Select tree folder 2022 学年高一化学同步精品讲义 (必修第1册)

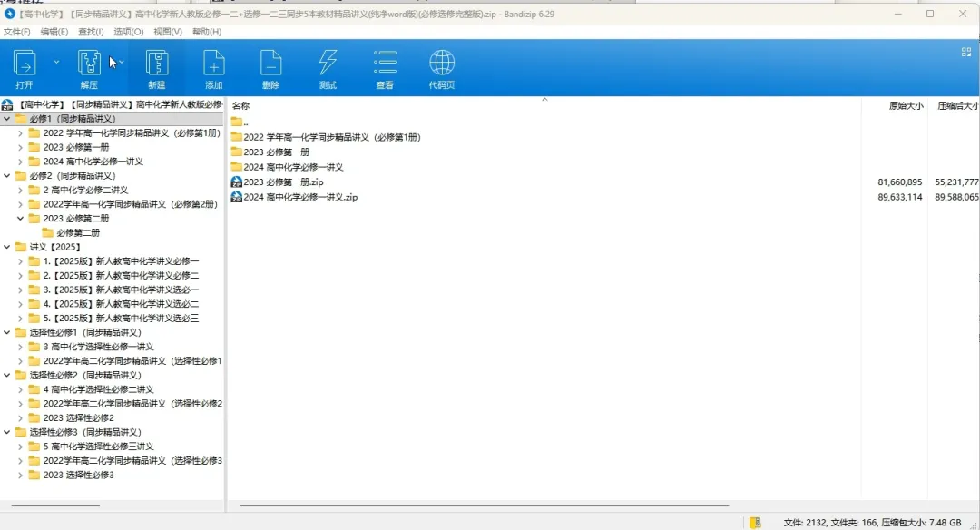coord(125,132)
